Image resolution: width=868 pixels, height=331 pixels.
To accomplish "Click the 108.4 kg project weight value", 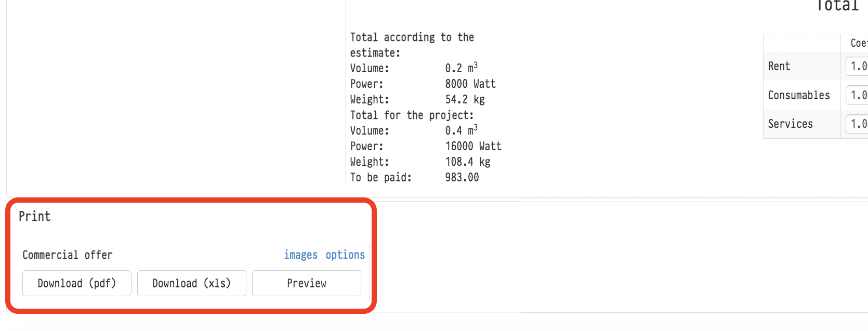I will click(x=468, y=162).
